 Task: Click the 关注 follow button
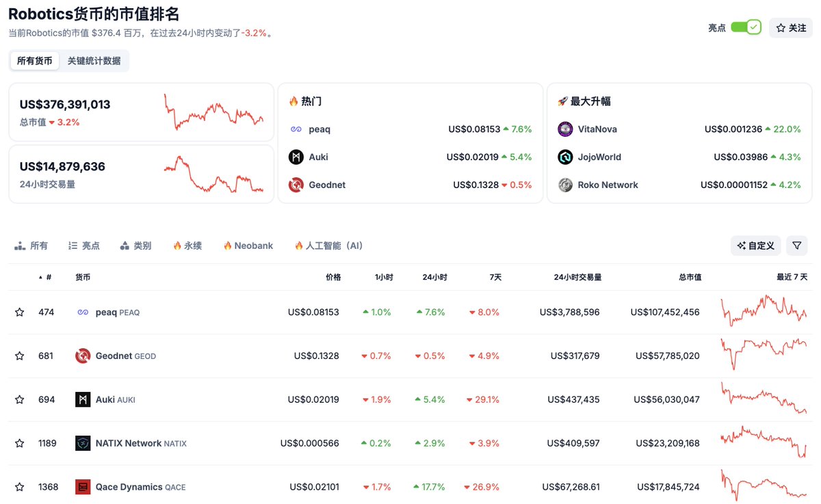click(x=791, y=28)
